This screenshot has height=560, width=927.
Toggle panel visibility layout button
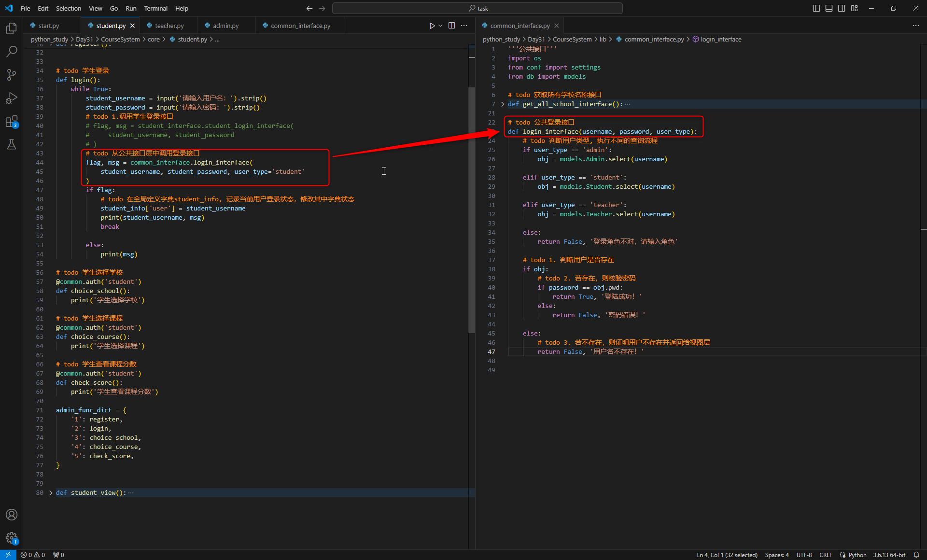point(829,8)
